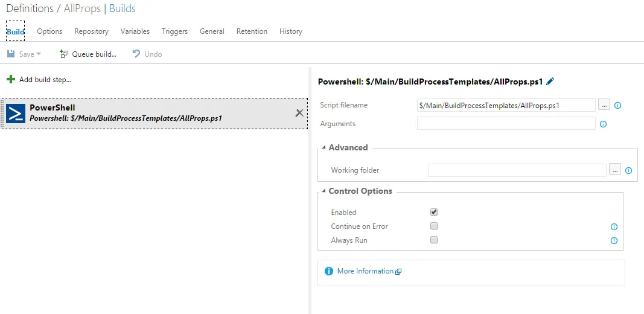The image size is (644, 314).
Task: Click the pencil icon to rename the step
Action: click(550, 82)
